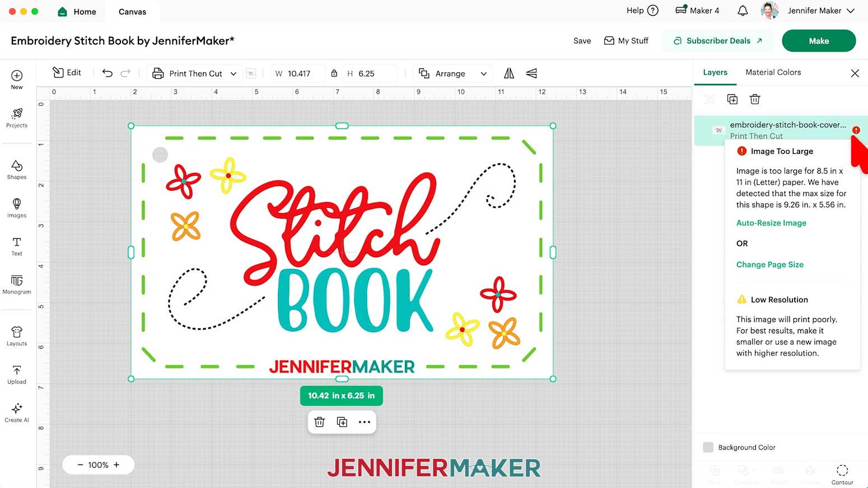Open the Jennifer Maker account menu

pyautogui.click(x=821, y=11)
